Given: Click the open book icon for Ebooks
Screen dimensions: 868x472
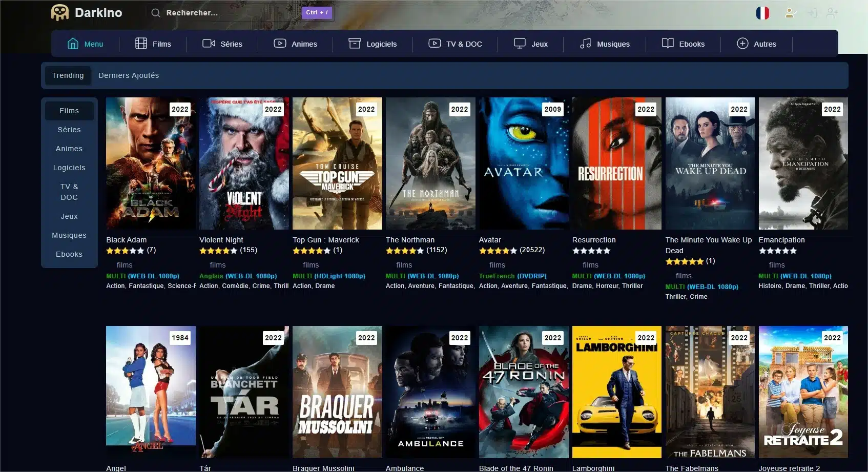Looking at the screenshot, I should point(668,44).
